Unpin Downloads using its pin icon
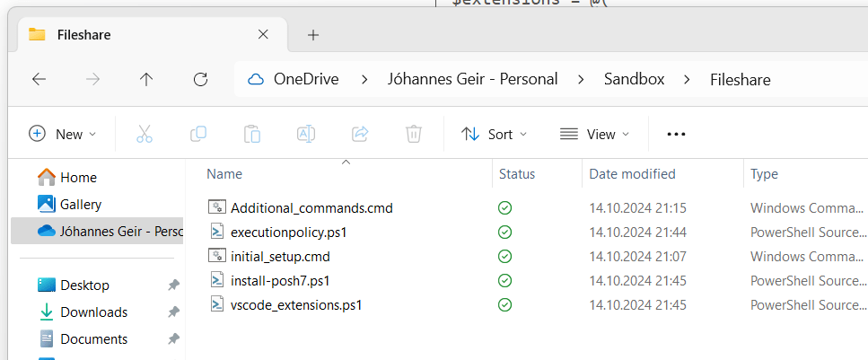868x360 pixels. [x=172, y=312]
